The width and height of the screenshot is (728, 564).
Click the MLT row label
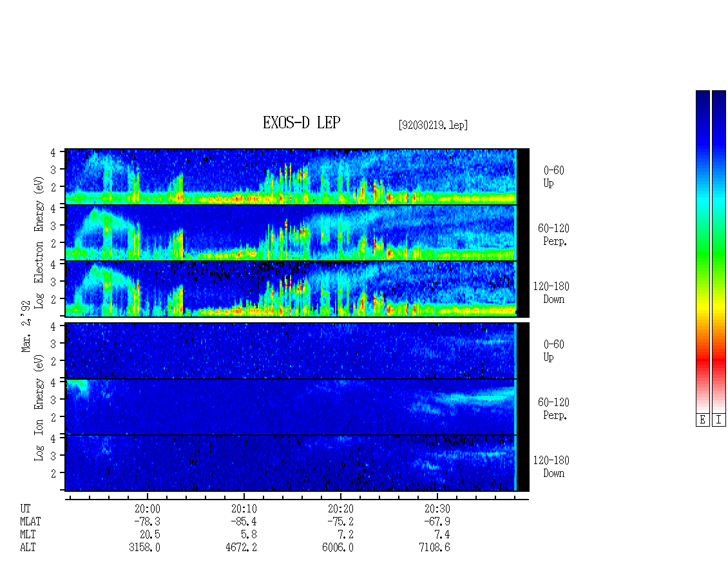pyautogui.click(x=28, y=535)
